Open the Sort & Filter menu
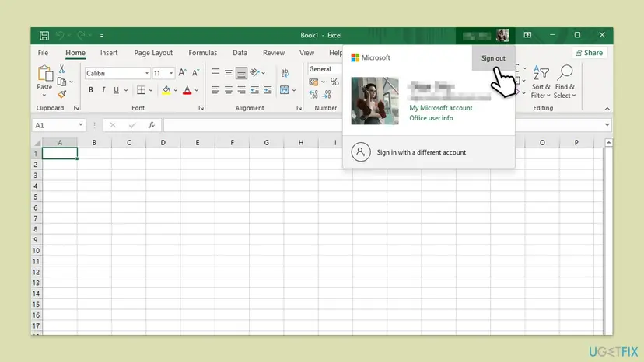 coord(541,82)
